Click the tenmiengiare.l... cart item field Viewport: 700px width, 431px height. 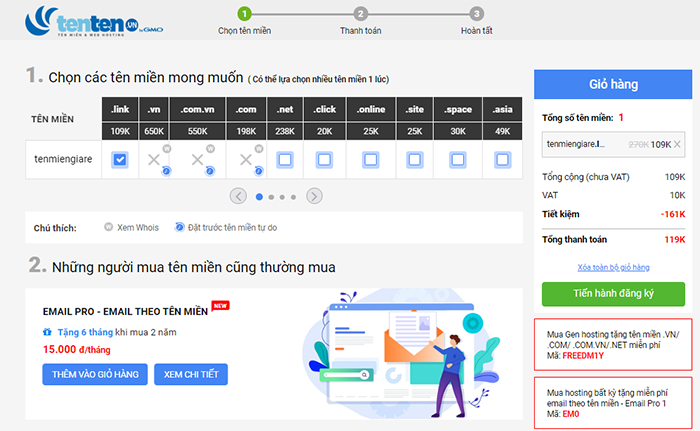613,144
